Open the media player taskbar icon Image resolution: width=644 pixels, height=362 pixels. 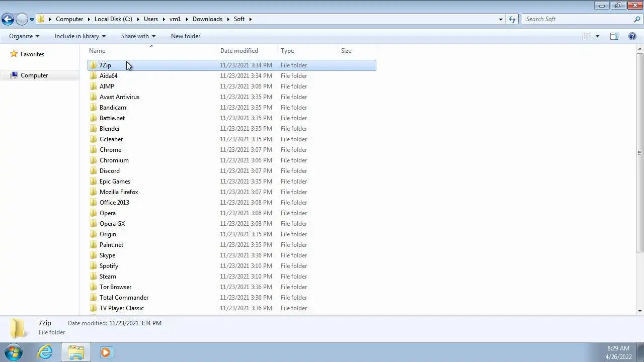[x=106, y=352]
